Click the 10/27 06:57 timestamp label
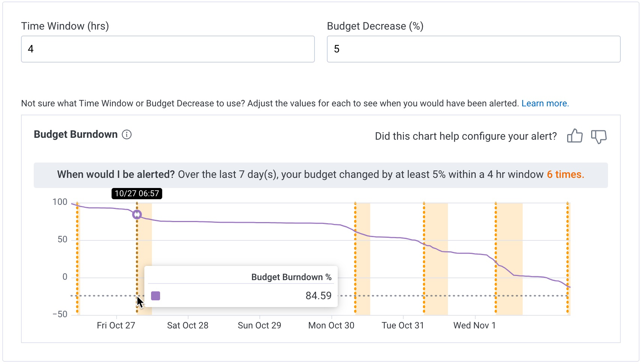 [x=137, y=194]
